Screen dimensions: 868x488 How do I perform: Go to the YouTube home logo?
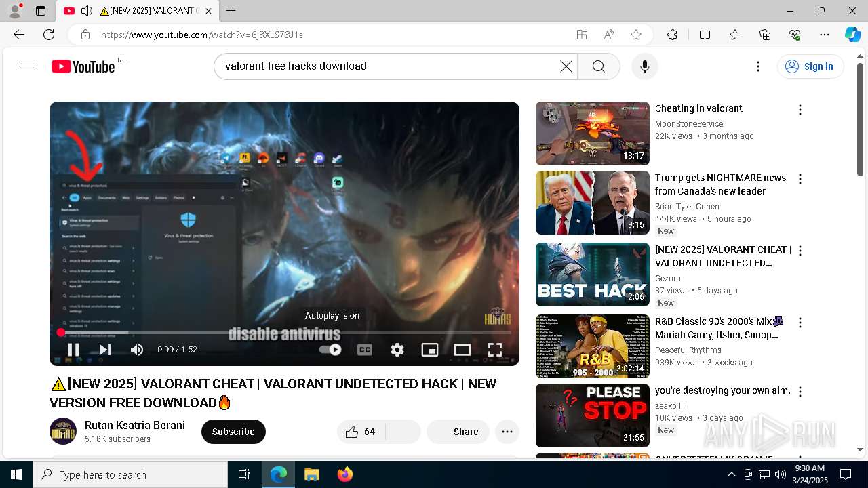[x=83, y=66]
